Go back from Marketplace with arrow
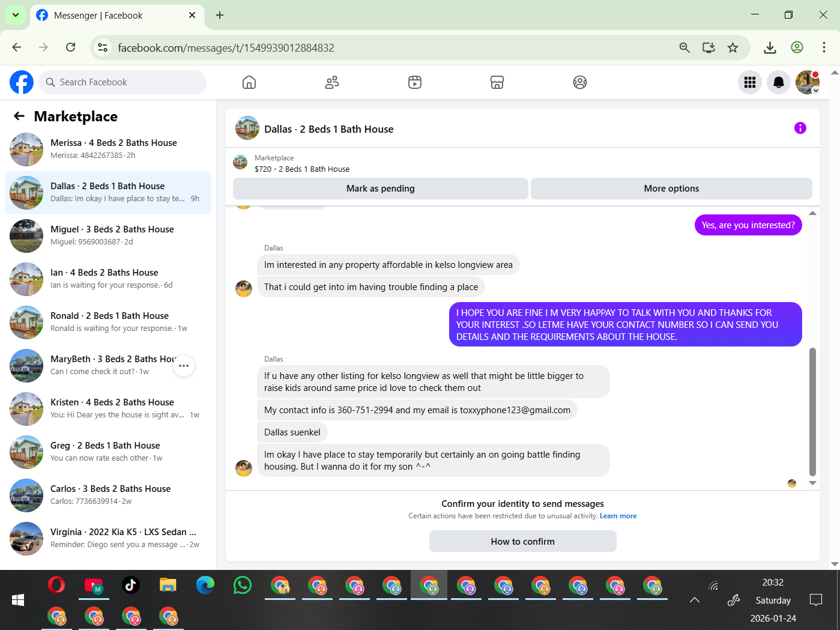Viewport: 840px width, 630px height. point(19,116)
